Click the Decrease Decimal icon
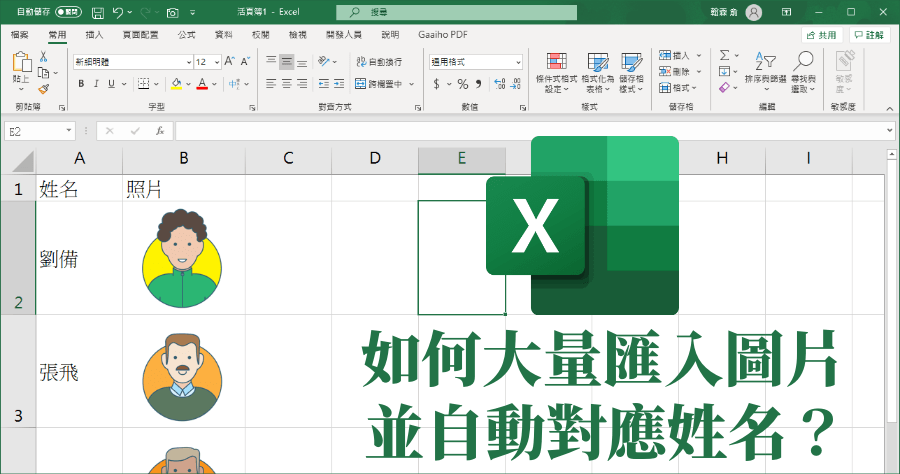 (515, 84)
